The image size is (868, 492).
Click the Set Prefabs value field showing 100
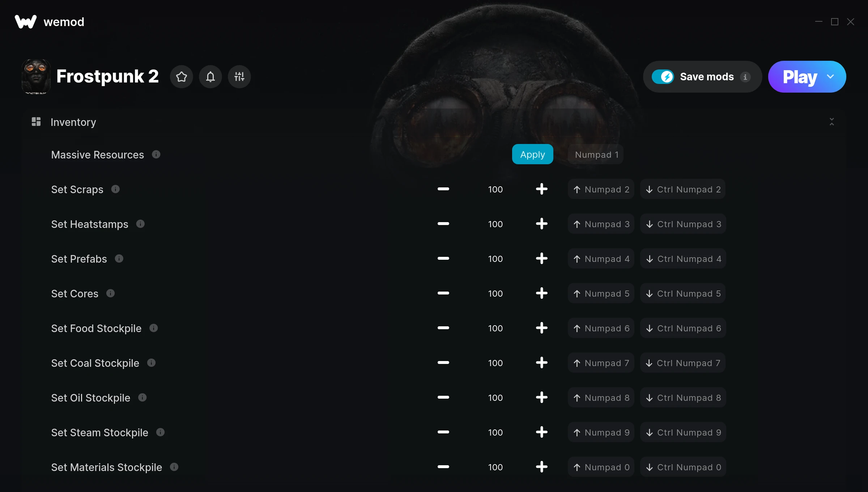495,259
